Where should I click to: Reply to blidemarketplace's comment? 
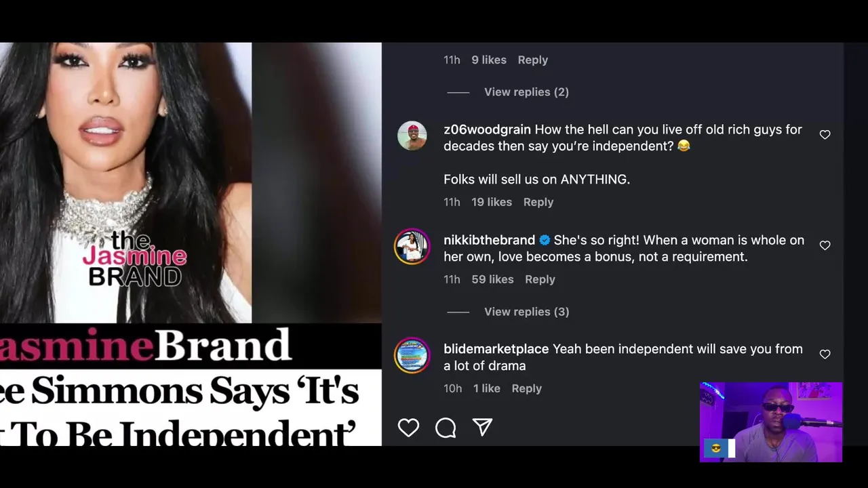point(526,388)
